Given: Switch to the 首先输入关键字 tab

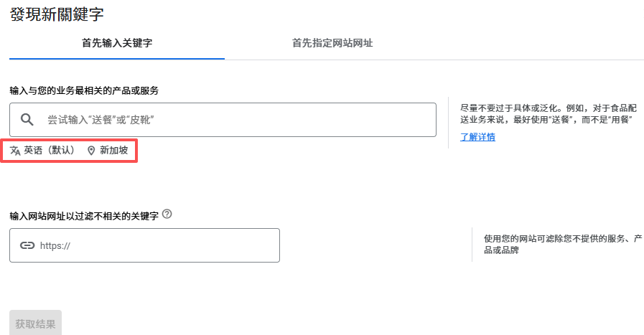Looking at the screenshot, I should point(117,43).
